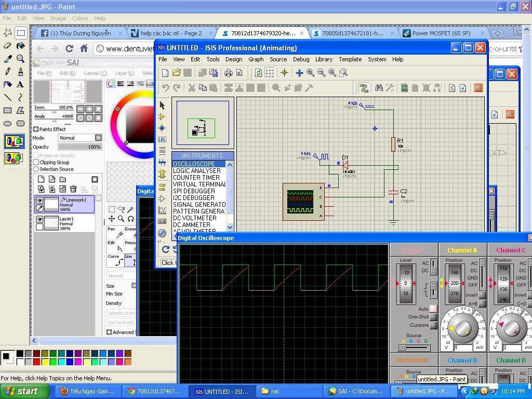Click the ISIS Generator Mode sine icon

162,233
